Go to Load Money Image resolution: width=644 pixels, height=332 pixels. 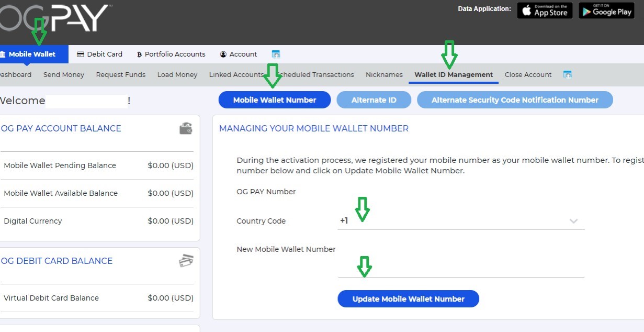[x=177, y=74]
